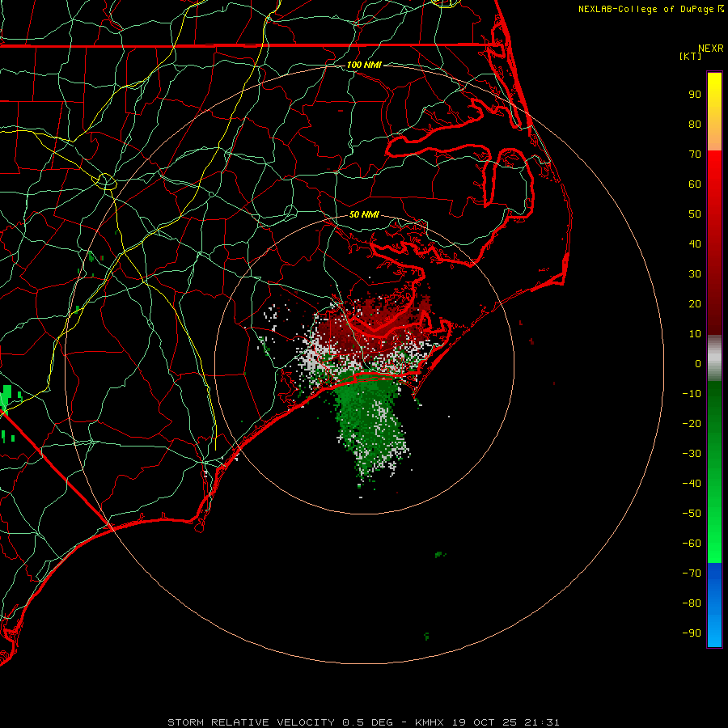
Task: Click the positive 30 scale label
Action: point(695,274)
